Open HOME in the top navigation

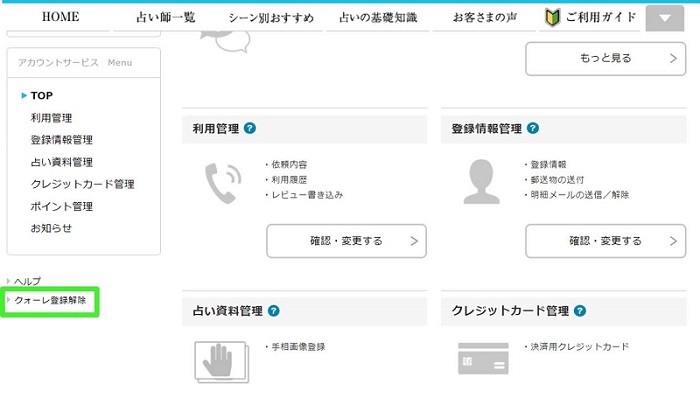(x=61, y=17)
